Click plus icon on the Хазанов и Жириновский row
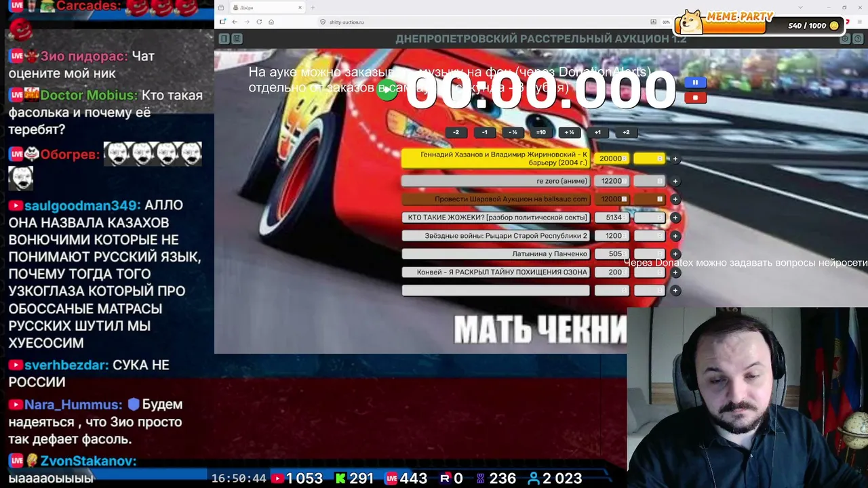 pos(675,159)
